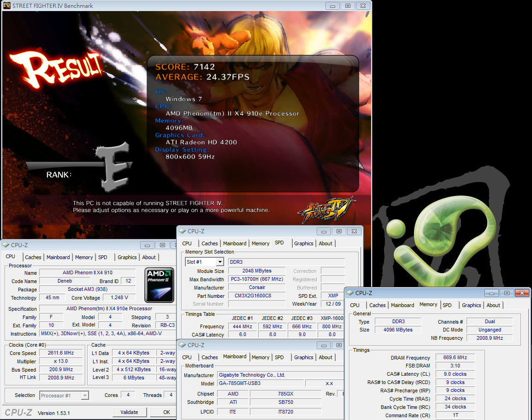Click the CAS# Latency (CL) value "9.0 clocks"
This screenshot has width=532, height=420.
(x=455, y=374)
